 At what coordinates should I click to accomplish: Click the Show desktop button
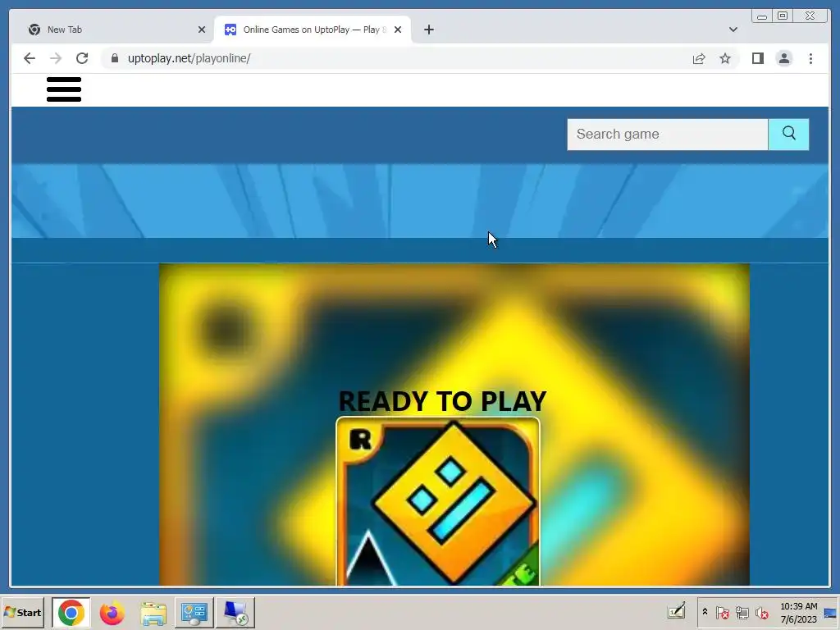(x=831, y=612)
